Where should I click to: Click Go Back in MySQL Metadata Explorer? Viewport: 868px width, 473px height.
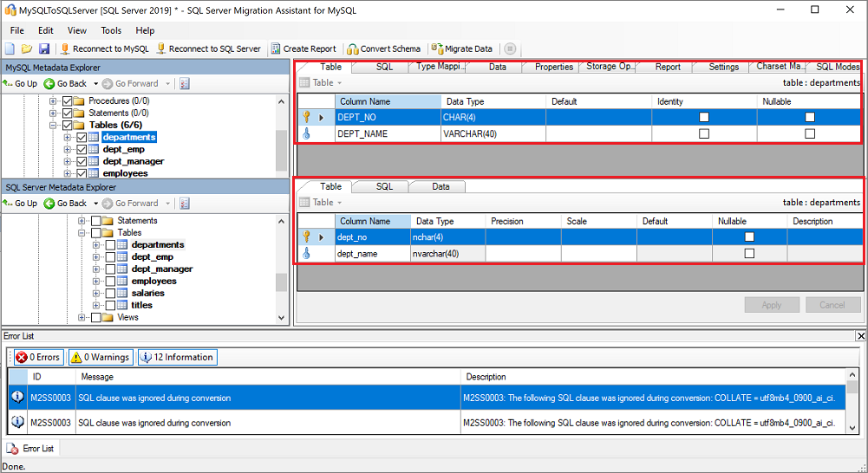coord(66,84)
